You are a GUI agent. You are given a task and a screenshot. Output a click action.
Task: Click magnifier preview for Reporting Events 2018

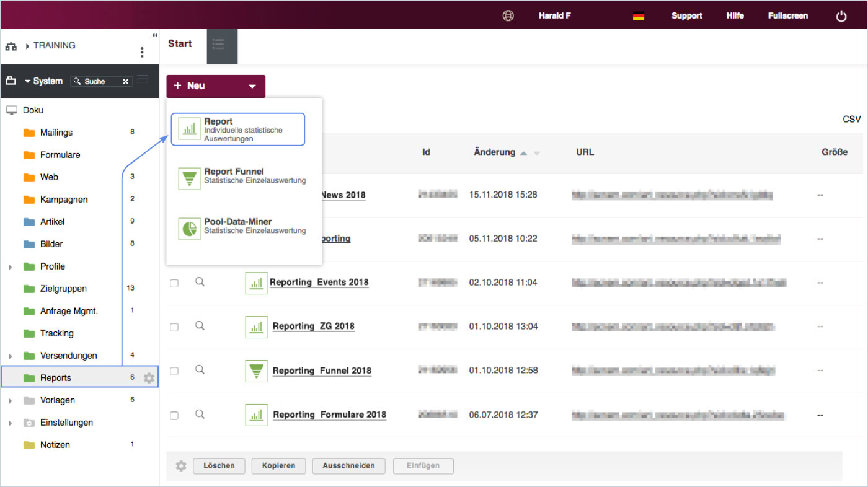tap(200, 282)
